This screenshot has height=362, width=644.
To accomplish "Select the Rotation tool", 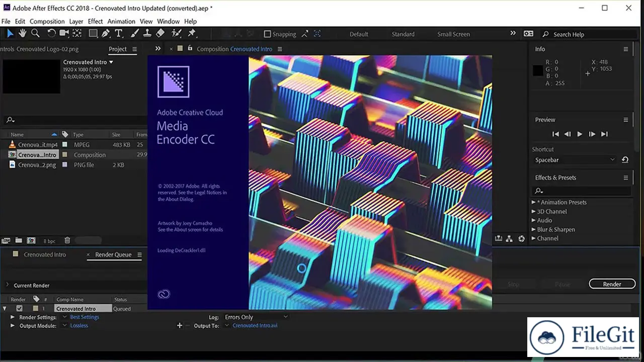I will [x=51, y=34].
